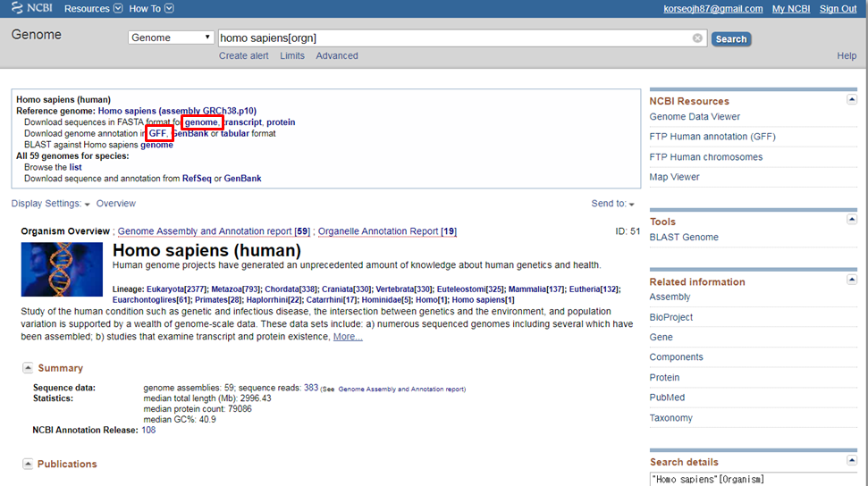Clear the search field with X icon
Viewport: 868px width, 486px height.
click(697, 38)
